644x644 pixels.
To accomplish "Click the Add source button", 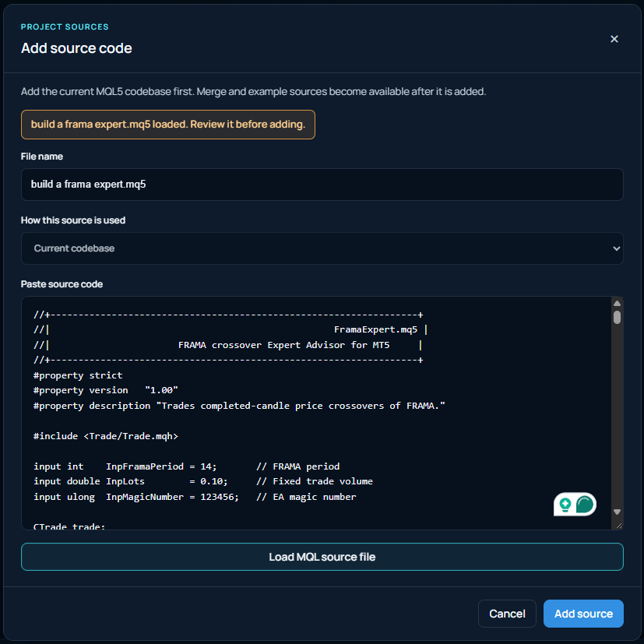I will click(x=583, y=614).
